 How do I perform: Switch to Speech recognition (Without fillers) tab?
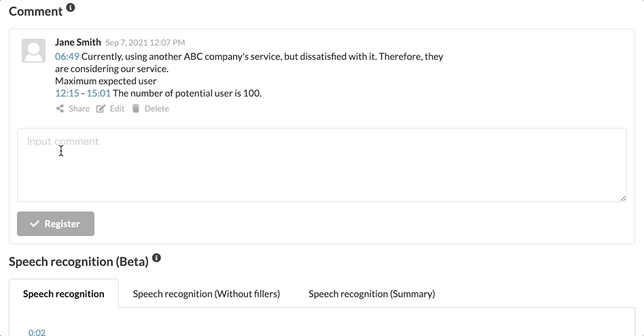[207, 294]
